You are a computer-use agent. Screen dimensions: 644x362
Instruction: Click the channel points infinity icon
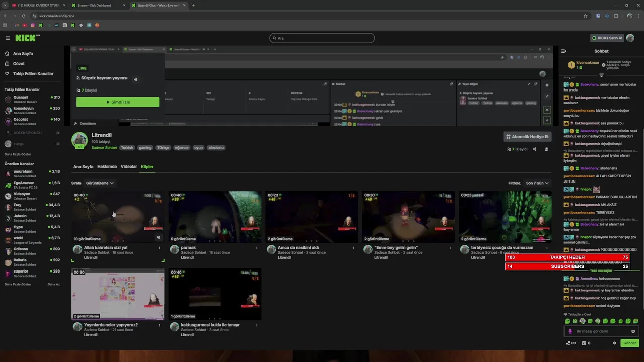(571, 343)
